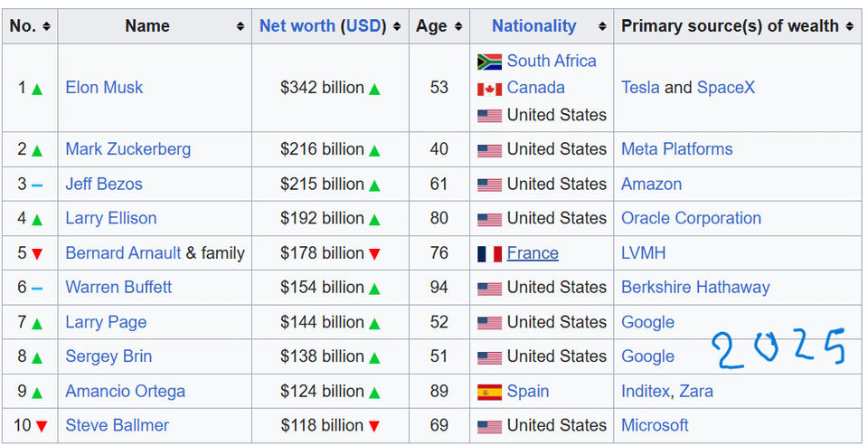Image resolution: width=868 pixels, height=446 pixels.
Task: Click the Inditex link
Action: (646, 391)
